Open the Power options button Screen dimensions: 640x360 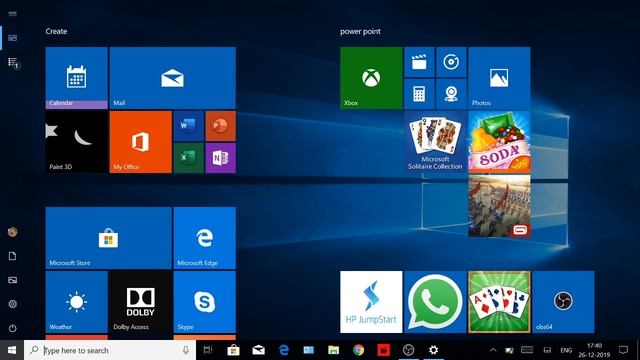pos(12,328)
